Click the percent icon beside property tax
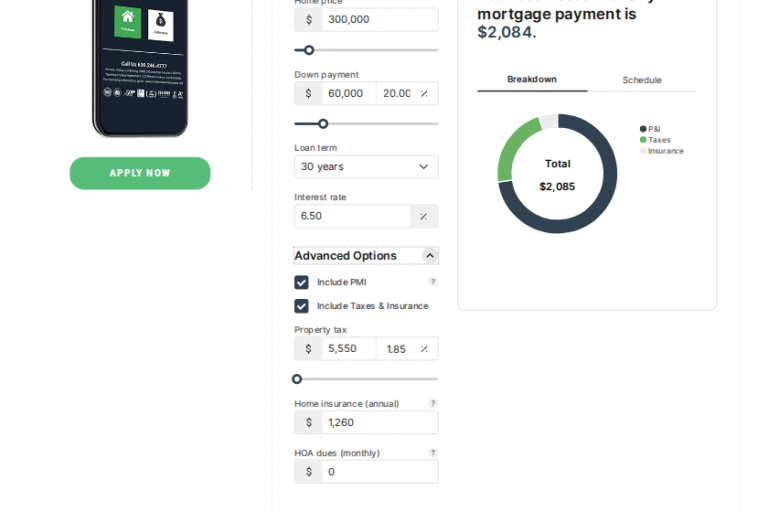 coord(424,349)
